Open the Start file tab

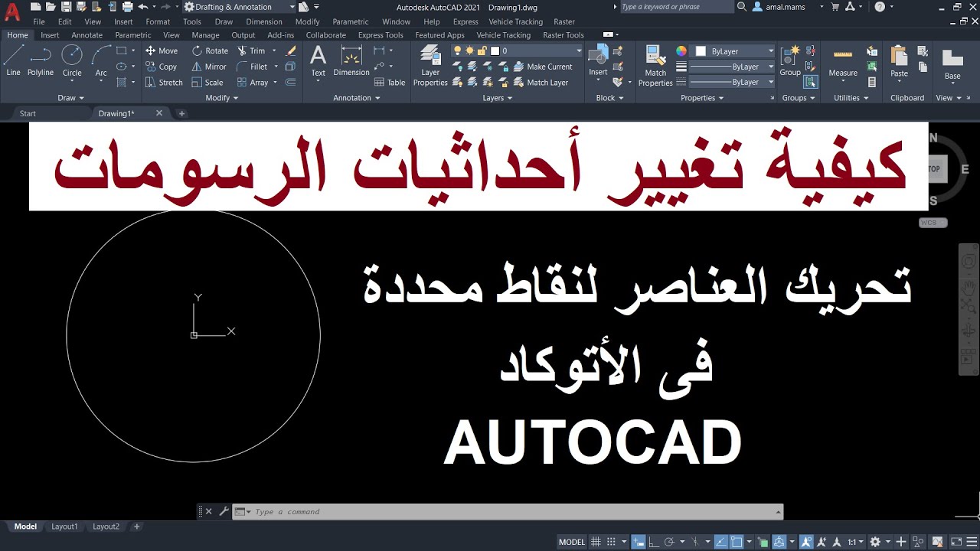[x=28, y=113]
